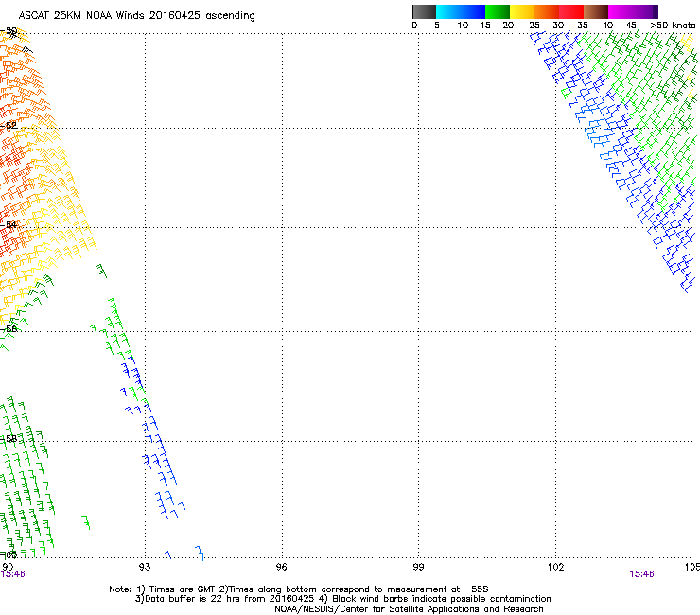700x615 pixels.
Task: Click the 'Times are GMT' note line
Action: [299, 589]
